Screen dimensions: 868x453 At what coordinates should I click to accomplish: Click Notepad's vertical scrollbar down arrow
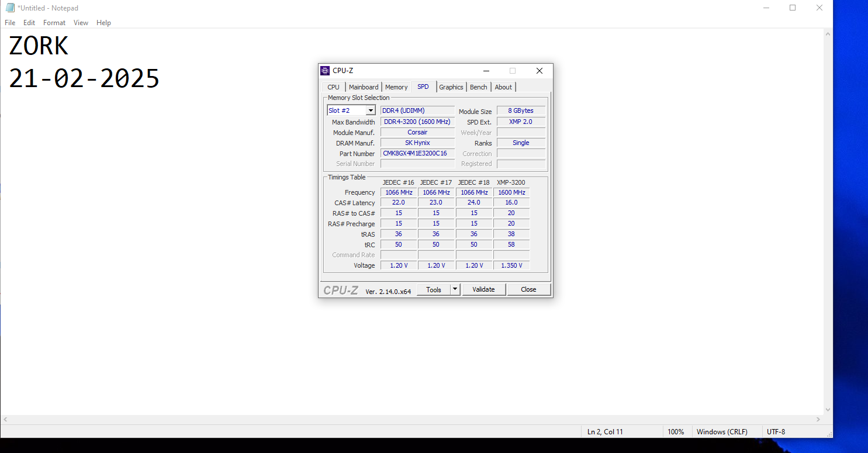coord(828,410)
